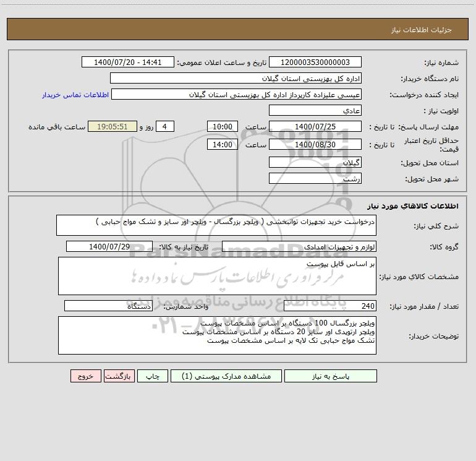Image resolution: width=476 pixels, height=461 pixels.
Task: Click the general description field about ویلچر
Action: point(216,225)
